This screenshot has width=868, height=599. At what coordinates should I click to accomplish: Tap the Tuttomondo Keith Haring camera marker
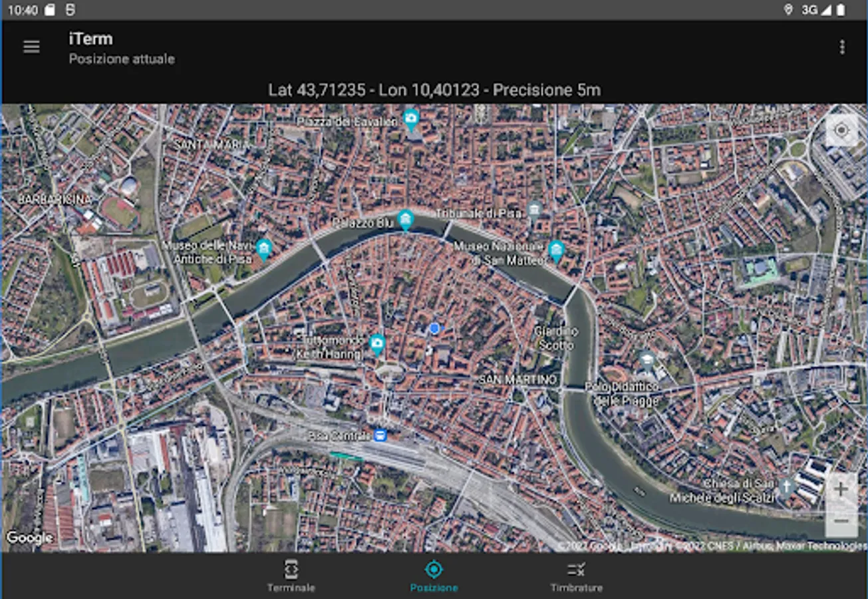(x=377, y=345)
